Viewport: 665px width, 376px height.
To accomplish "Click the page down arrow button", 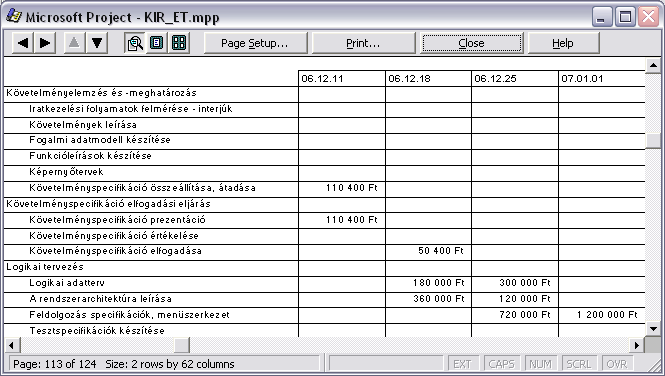I will coord(97,43).
